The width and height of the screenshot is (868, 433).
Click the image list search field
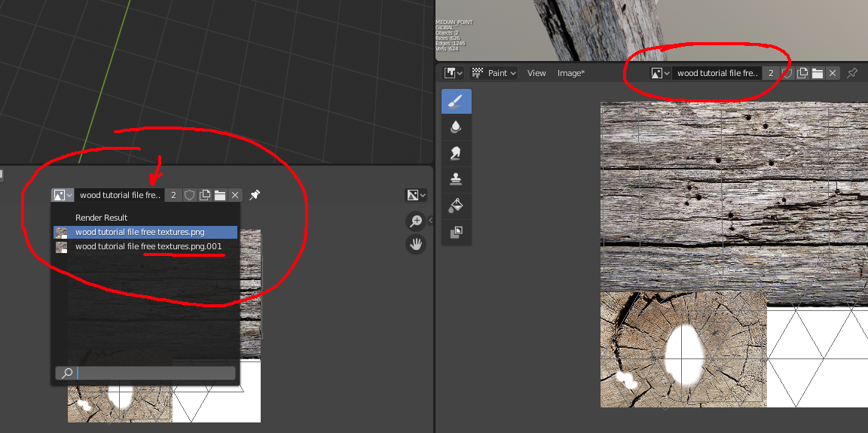[x=145, y=373]
